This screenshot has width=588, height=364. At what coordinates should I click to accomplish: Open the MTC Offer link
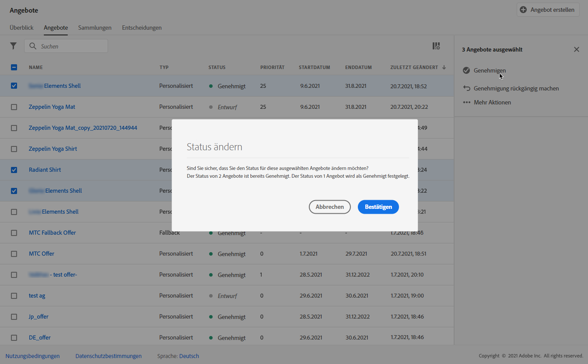click(42, 253)
